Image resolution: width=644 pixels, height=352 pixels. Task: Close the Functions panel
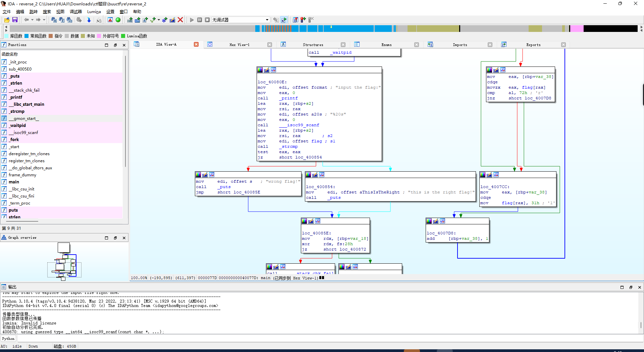click(124, 45)
